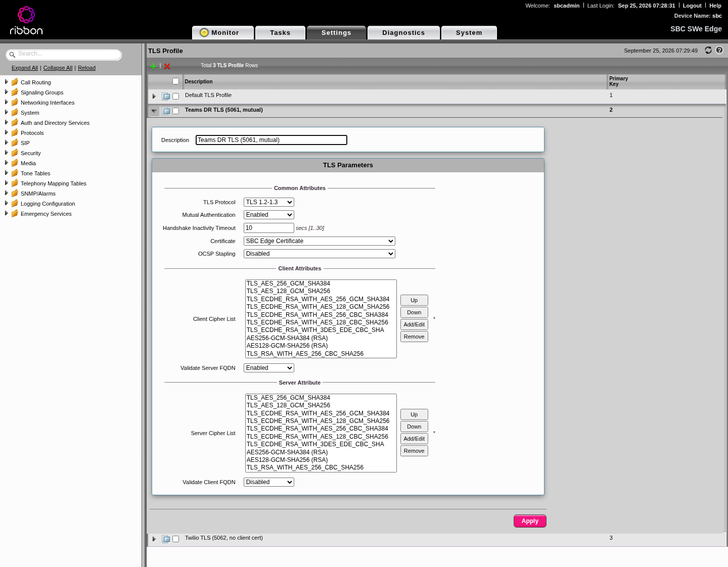Open the Mutual Authentication dropdown
The image size is (728, 567).
[269, 215]
